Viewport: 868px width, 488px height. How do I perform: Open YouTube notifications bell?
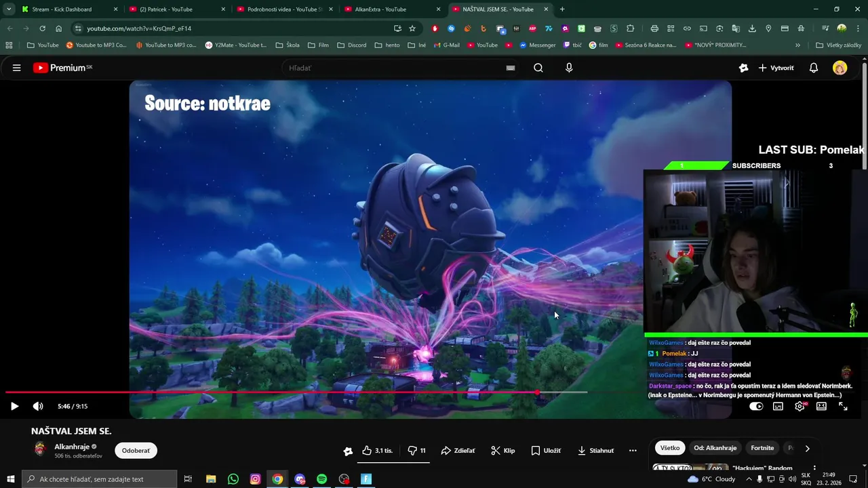(814, 68)
